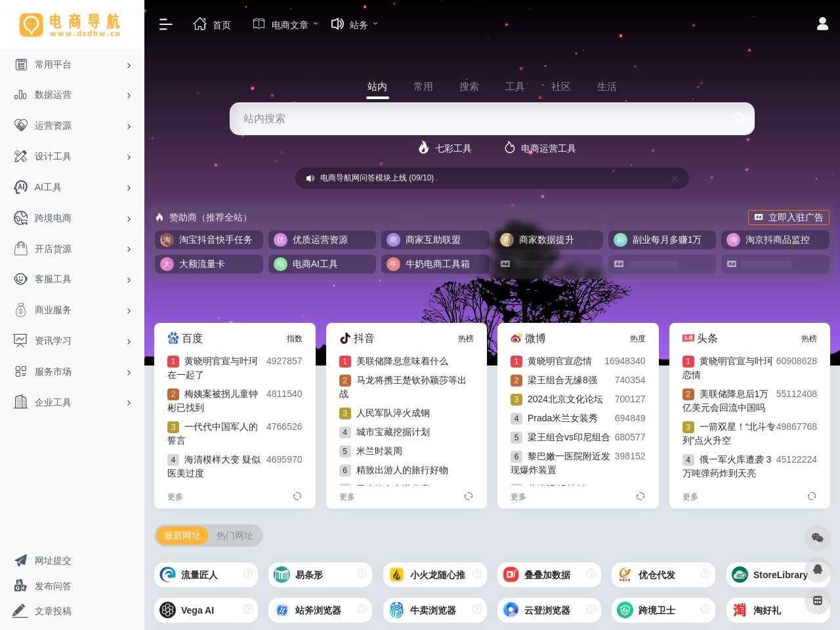Expand the 开店货源 sidebar category

click(x=72, y=249)
